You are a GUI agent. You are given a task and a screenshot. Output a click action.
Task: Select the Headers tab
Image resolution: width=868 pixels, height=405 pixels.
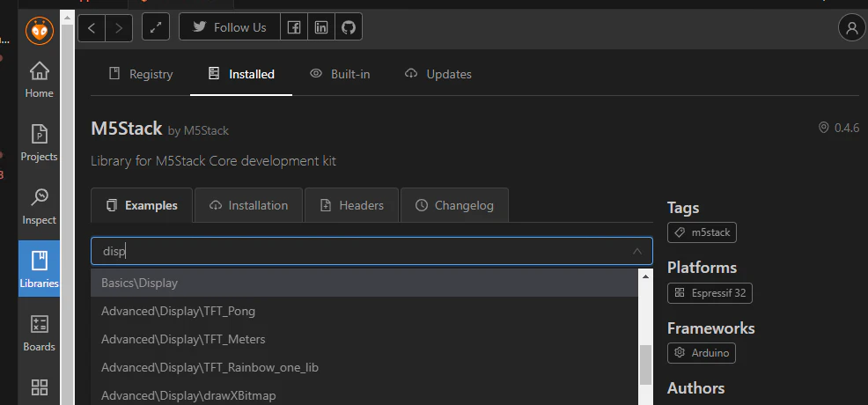point(351,205)
